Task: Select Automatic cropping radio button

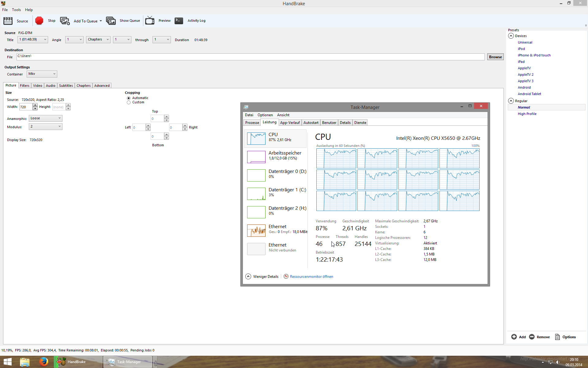Action: tap(129, 98)
